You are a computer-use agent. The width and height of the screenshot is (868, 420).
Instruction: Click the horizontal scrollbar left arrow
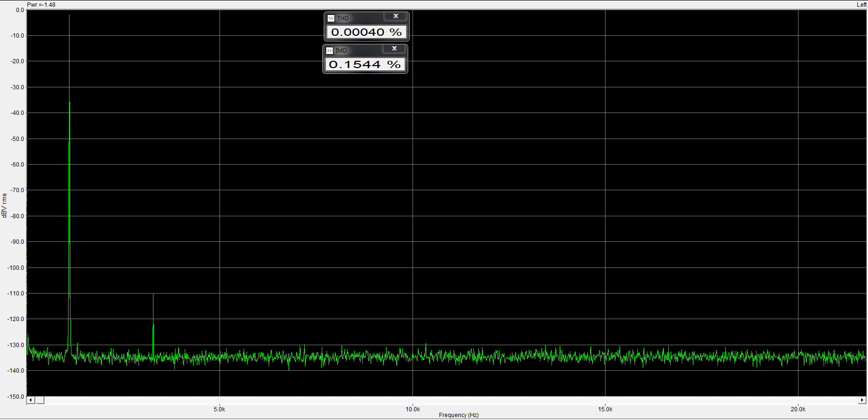31,400
